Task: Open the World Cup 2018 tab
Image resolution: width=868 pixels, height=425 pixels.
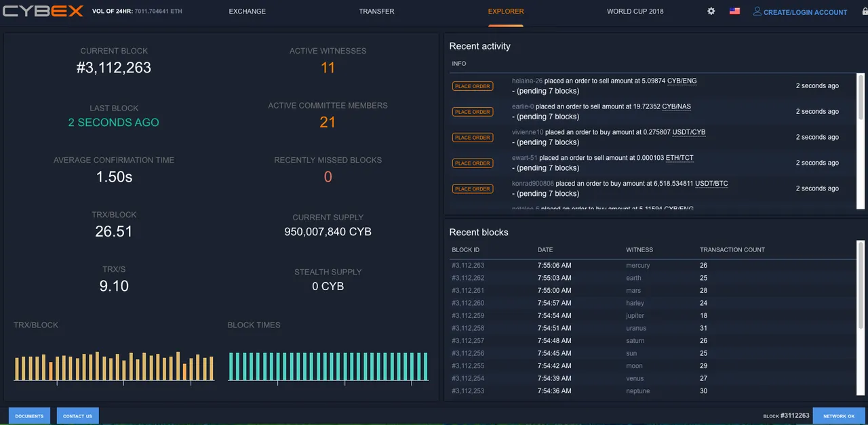Action: (x=635, y=12)
